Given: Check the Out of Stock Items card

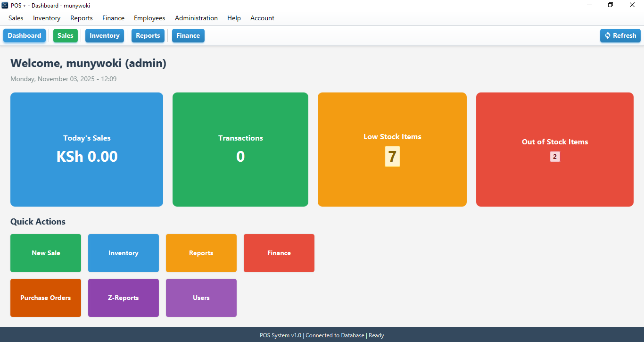Looking at the screenshot, I should pyautogui.click(x=555, y=149).
